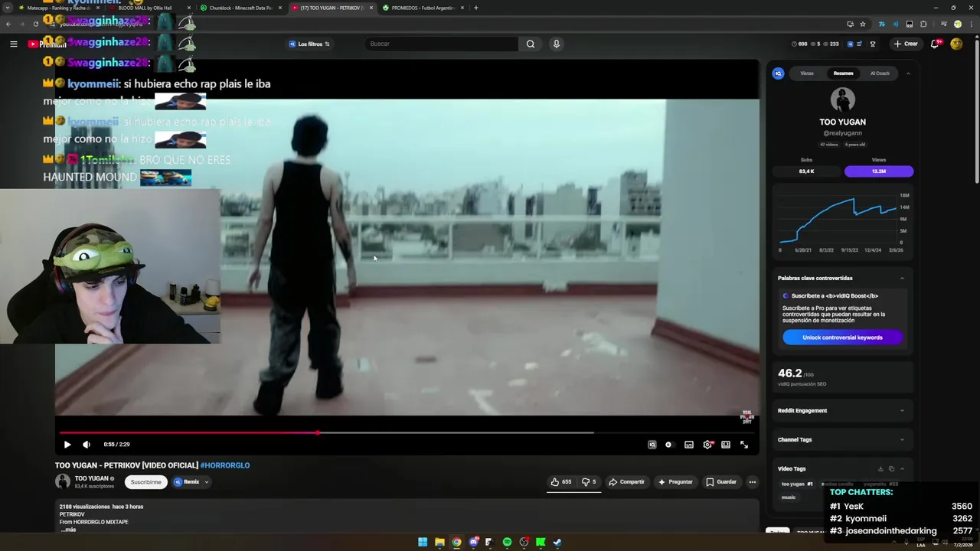The image size is (980, 551).
Task: Mute the video volume speaker icon
Action: 87,445
